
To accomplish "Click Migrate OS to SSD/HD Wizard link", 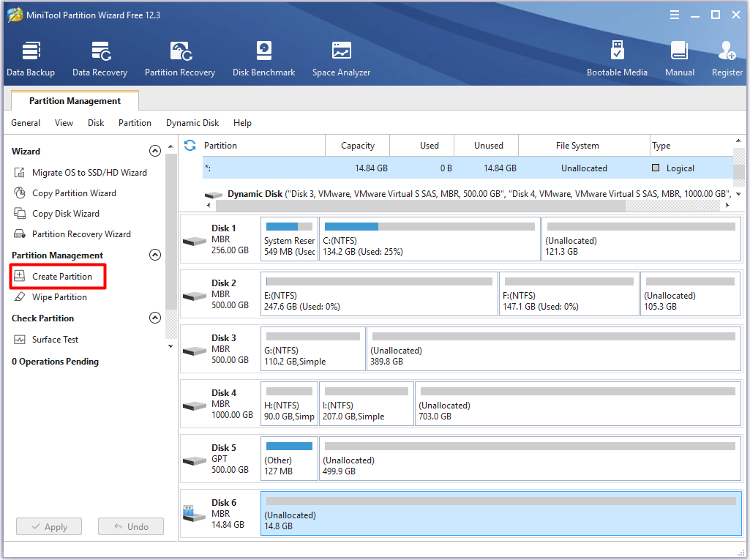I will tap(89, 172).
